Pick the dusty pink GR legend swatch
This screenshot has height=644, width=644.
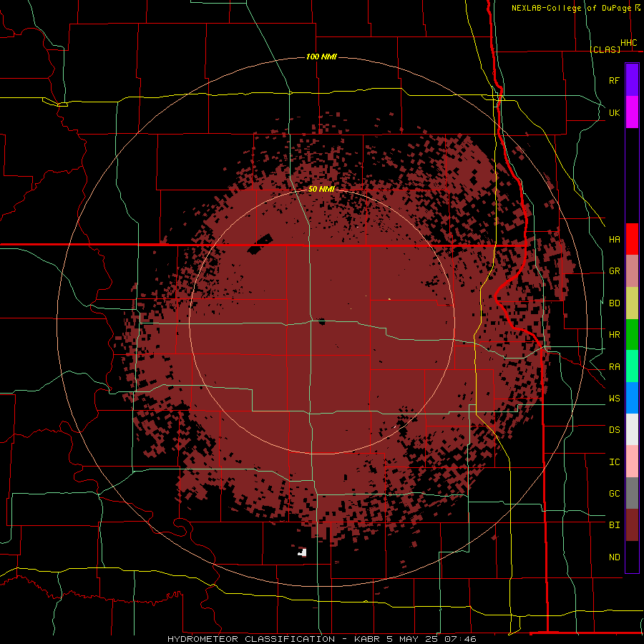coord(632,271)
